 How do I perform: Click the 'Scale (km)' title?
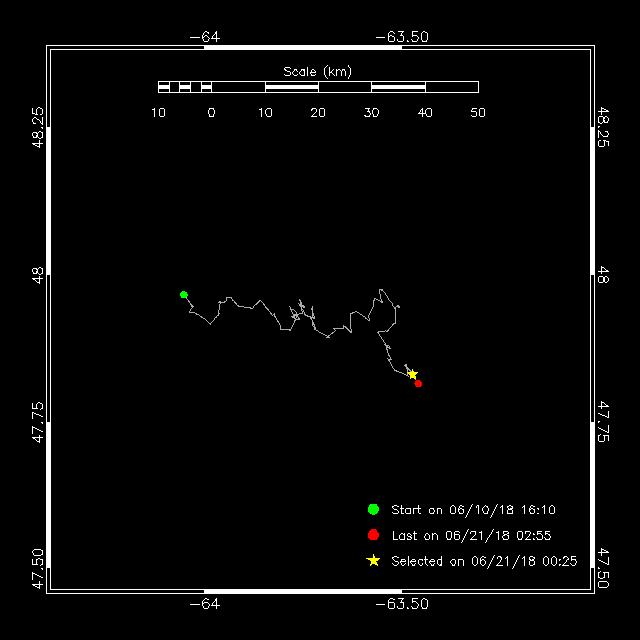click(x=318, y=72)
